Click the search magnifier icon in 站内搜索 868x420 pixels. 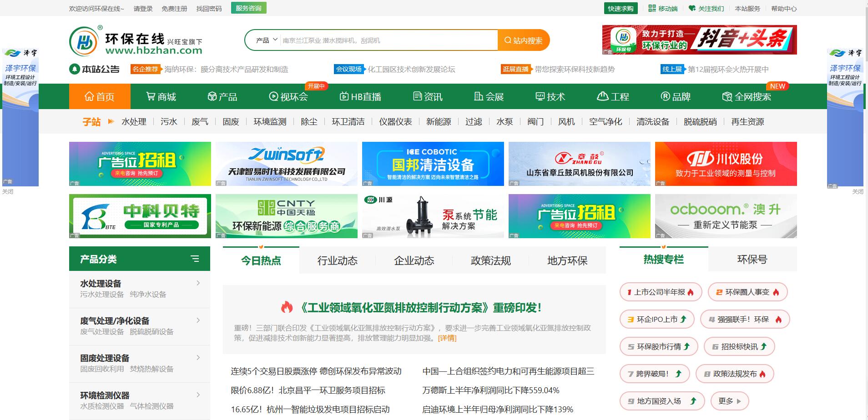pyautogui.click(x=508, y=40)
